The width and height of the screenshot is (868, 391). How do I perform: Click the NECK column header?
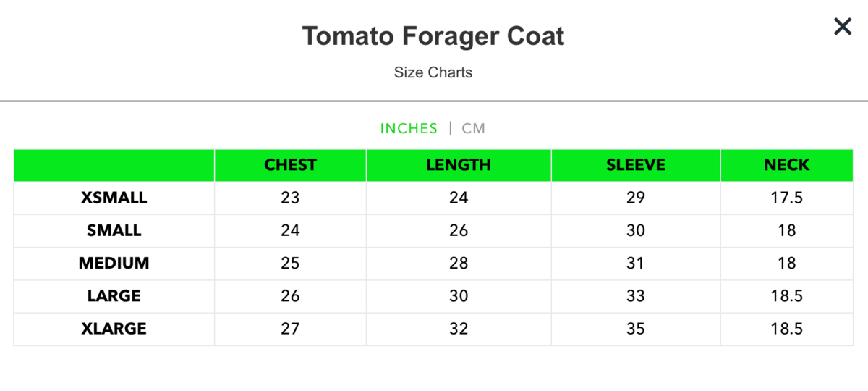pos(787,165)
